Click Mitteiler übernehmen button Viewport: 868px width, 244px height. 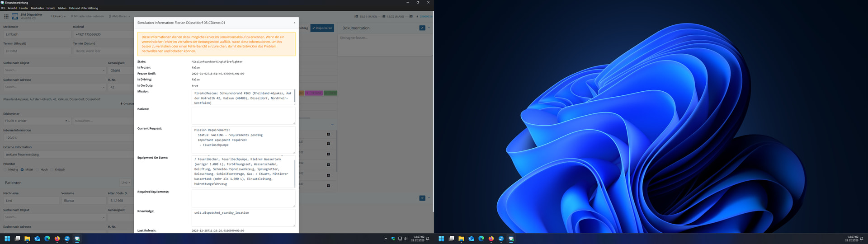[87, 16]
